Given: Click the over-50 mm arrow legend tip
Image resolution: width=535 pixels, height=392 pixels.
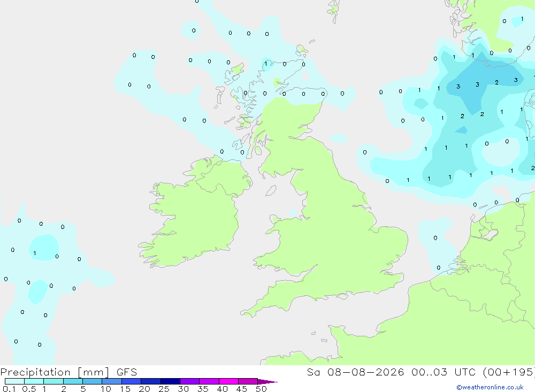Looking at the screenshot, I should [x=267, y=382].
